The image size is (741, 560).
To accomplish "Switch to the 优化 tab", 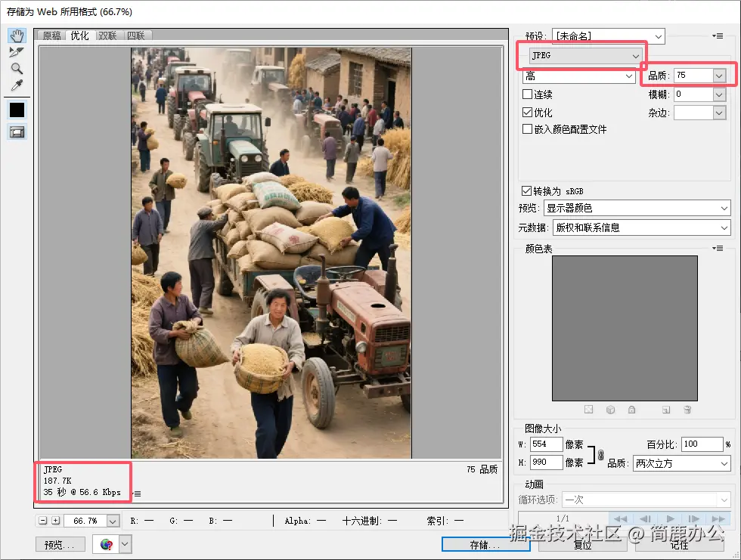I will [80, 36].
